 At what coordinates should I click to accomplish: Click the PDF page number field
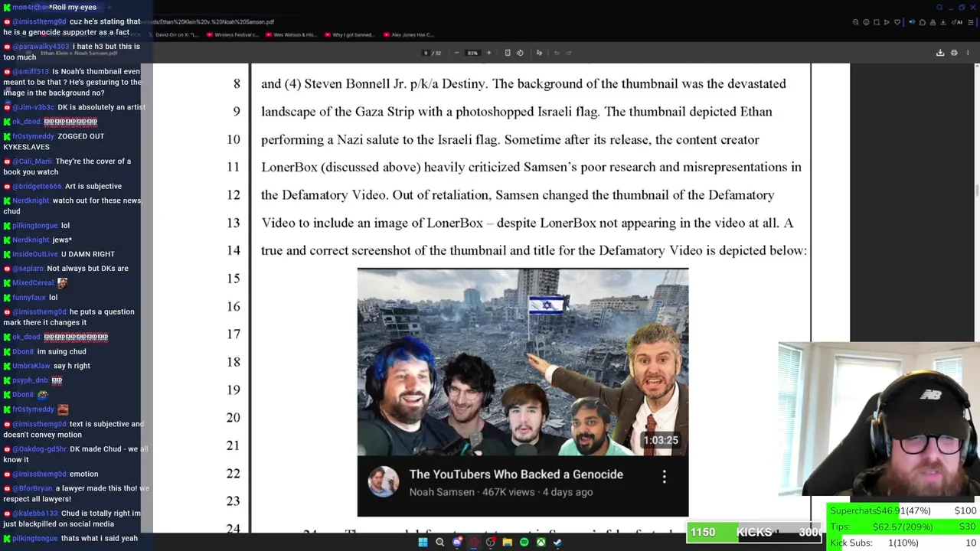click(x=426, y=53)
